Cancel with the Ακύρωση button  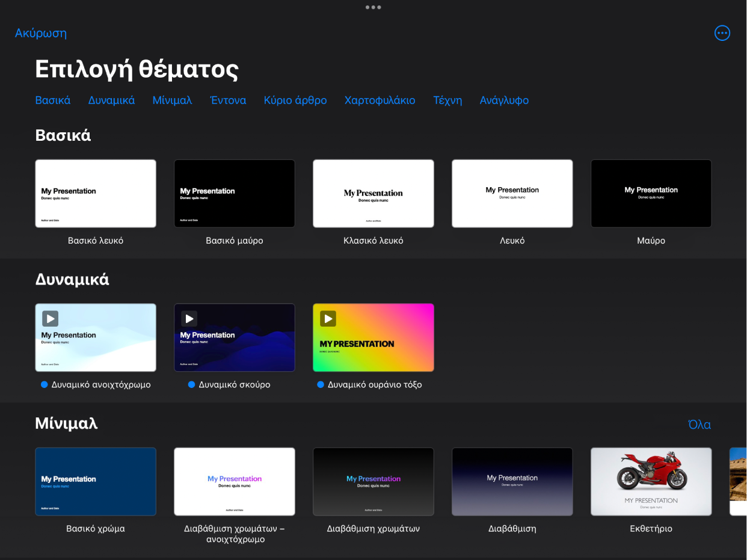pyautogui.click(x=41, y=33)
